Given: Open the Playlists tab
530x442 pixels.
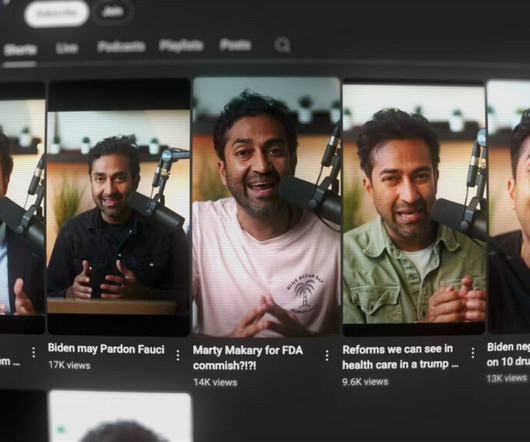Looking at the screenshot, I should (181, 45).
